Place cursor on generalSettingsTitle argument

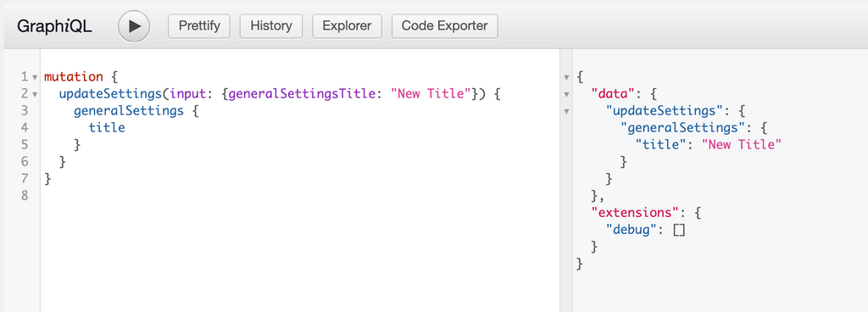tap(302, 93)
